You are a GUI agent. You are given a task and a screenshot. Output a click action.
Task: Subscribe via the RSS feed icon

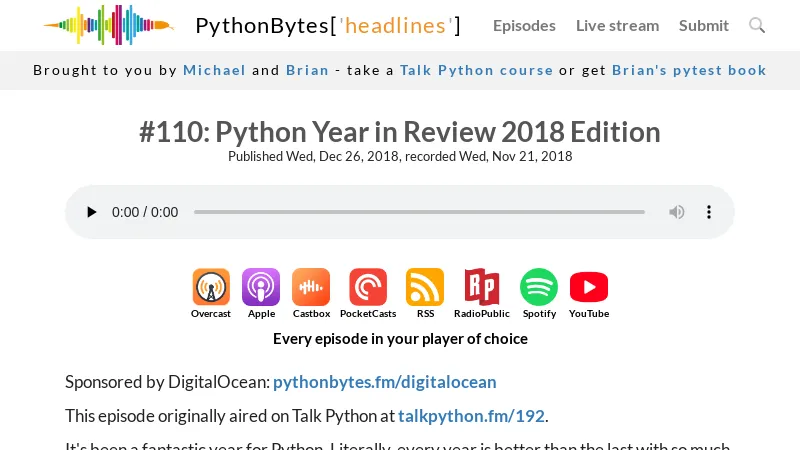click(x=425, y=287)
